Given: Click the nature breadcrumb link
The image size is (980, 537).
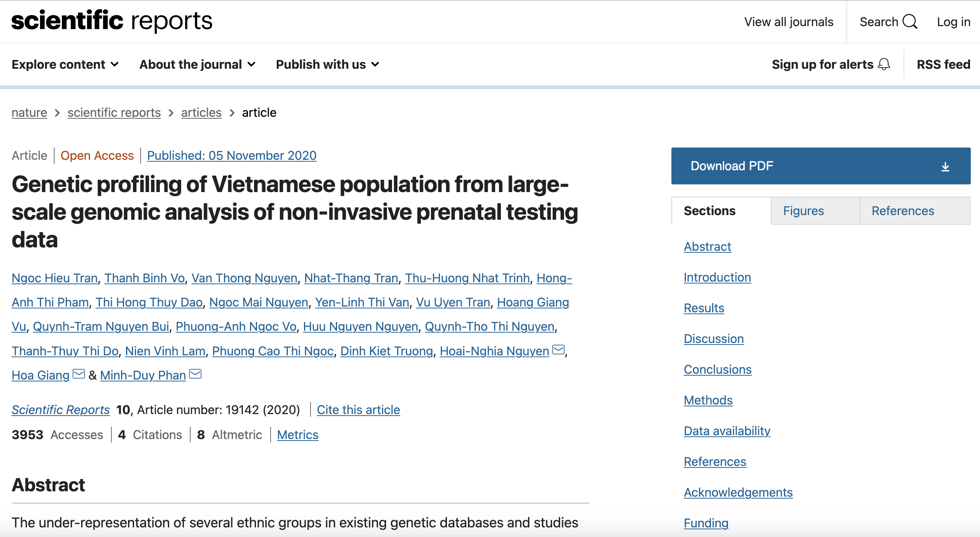Looking at the screenshot, I should coord(29,112).
